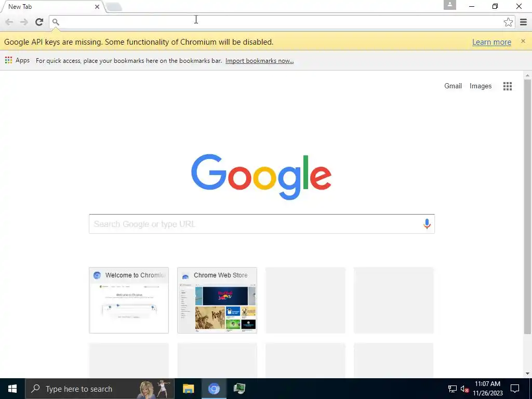
Task: Open Google Images link
Action: (x=481, y=86)
